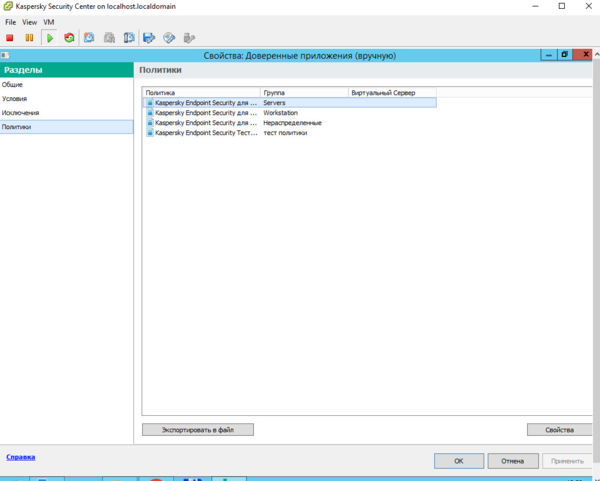600x481 pixels.
Task: Click the orange Suspend VM toolbar icon
Action: click(29, 38)
